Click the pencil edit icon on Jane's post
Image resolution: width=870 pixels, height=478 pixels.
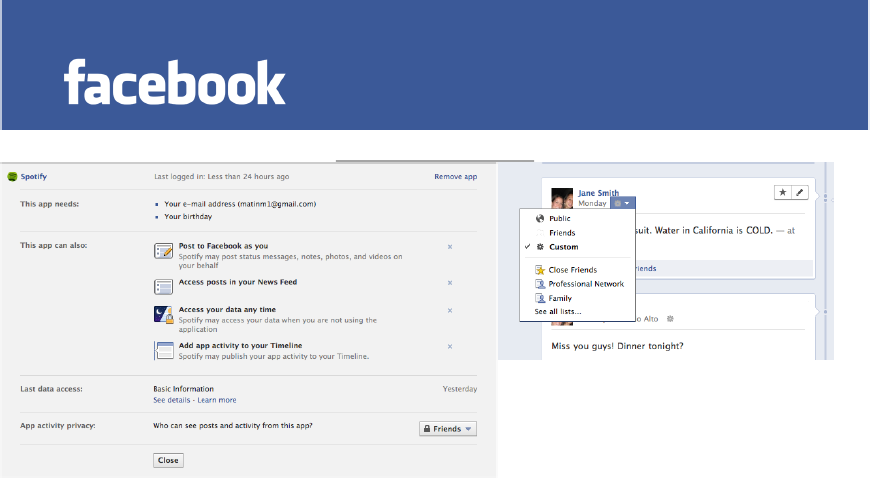coord(799,192)
